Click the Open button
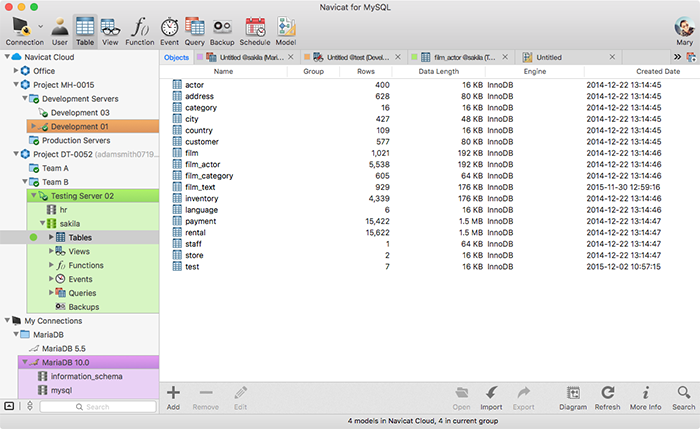The image size is (700, 429). [461, 398]
